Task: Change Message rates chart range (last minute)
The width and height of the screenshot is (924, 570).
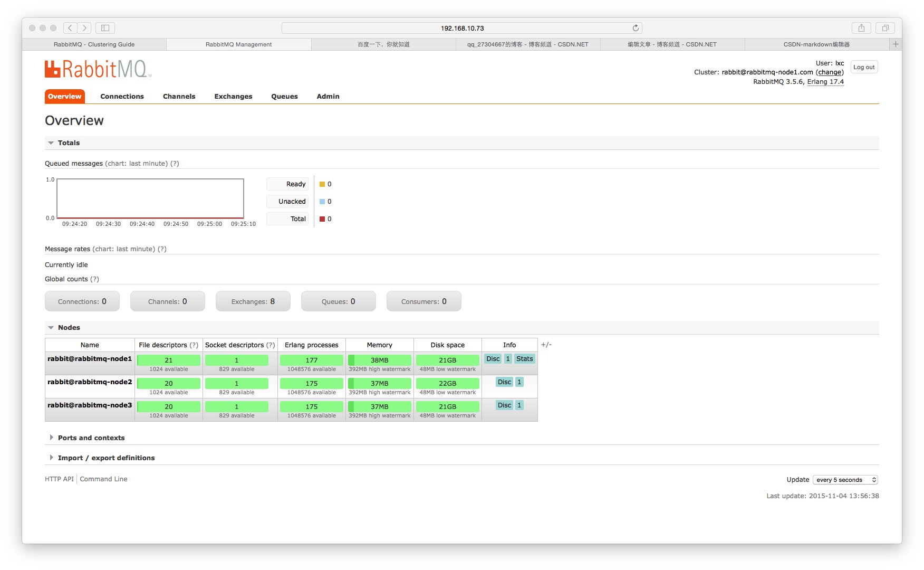Action: pos(124,249)
